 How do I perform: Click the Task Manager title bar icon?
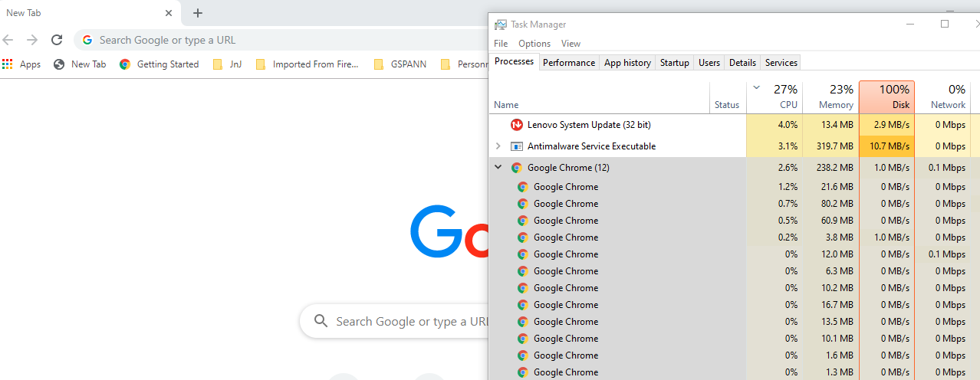(500, 25)
